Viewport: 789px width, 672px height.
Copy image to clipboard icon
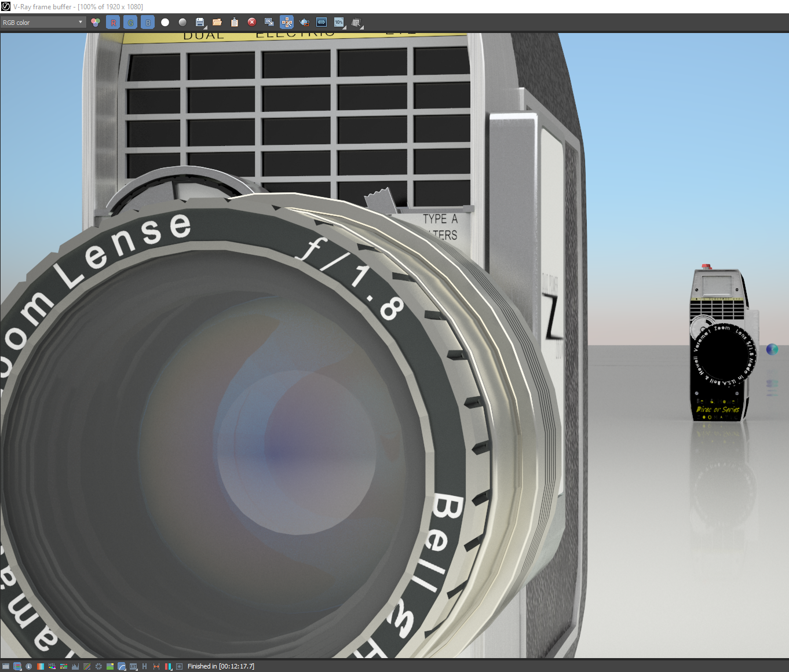coord(235,22)
